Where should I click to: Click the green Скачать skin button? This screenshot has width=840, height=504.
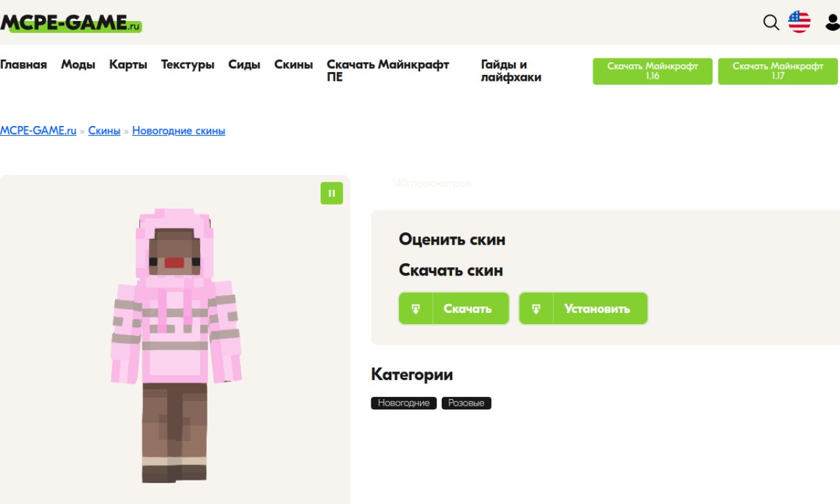(454, 308)
